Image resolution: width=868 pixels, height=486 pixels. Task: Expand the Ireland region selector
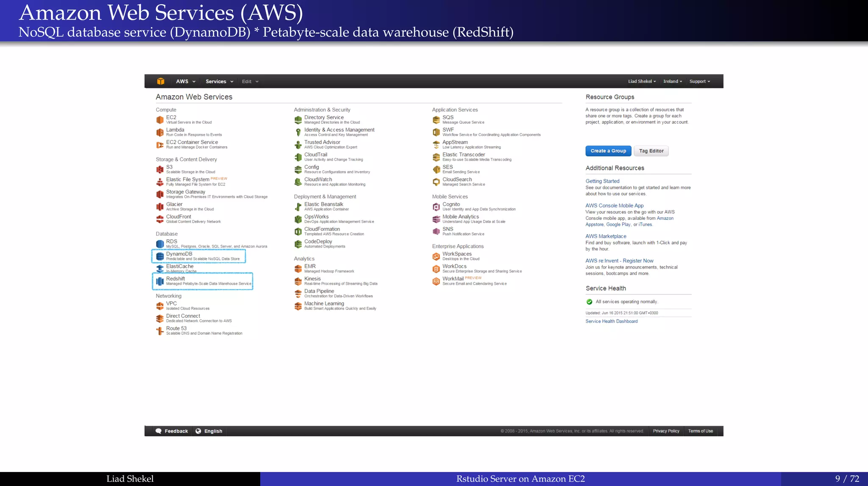pos(673,81)
